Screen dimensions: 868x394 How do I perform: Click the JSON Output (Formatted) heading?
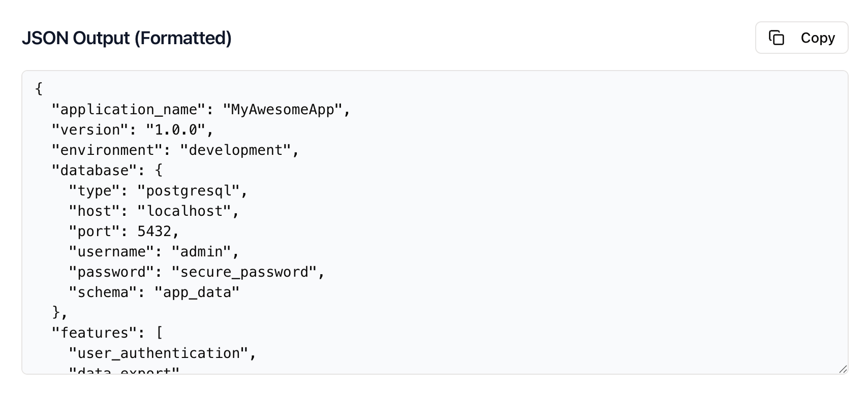pyautogui.click(x=127, y=38)
